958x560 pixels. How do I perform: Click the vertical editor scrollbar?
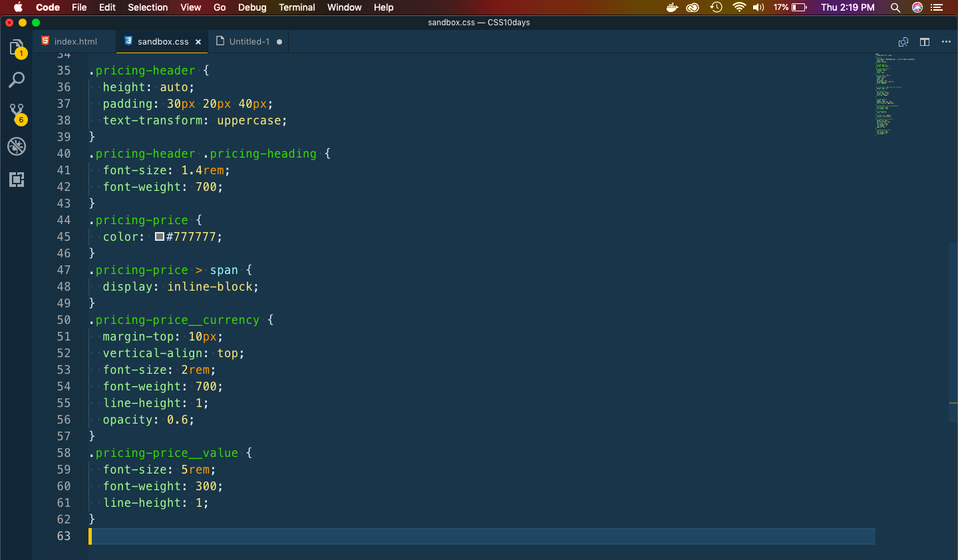pos(953,333)
